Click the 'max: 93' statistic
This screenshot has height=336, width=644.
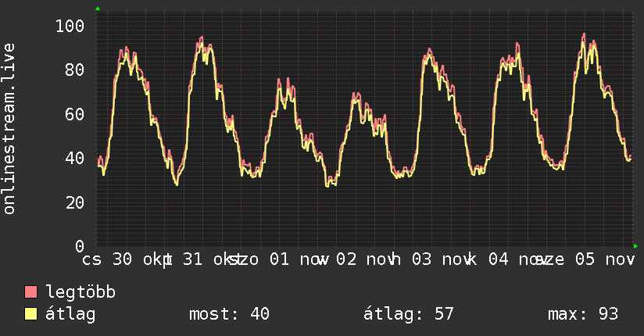pyautogui.click(x=583, y=314)
